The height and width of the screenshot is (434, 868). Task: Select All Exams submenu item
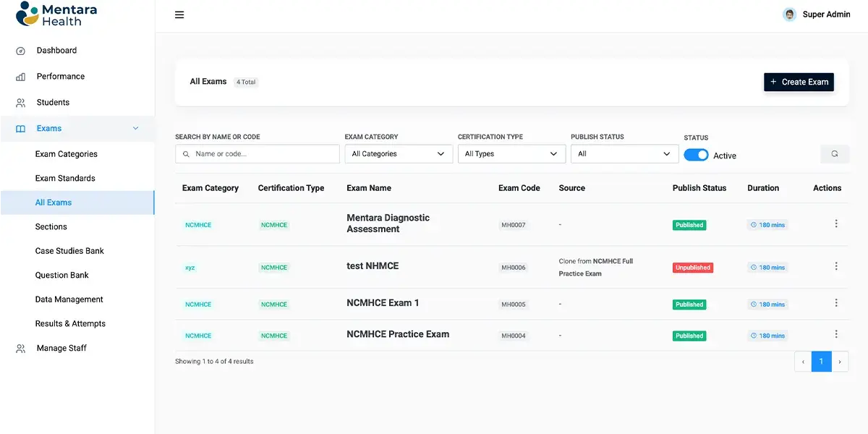pos(77,203)
